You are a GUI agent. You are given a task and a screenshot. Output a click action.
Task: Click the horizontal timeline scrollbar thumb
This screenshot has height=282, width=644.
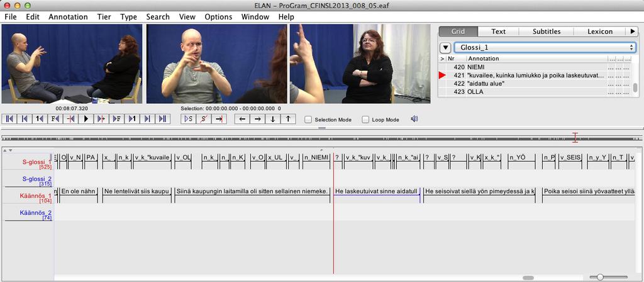coord(528,278)
